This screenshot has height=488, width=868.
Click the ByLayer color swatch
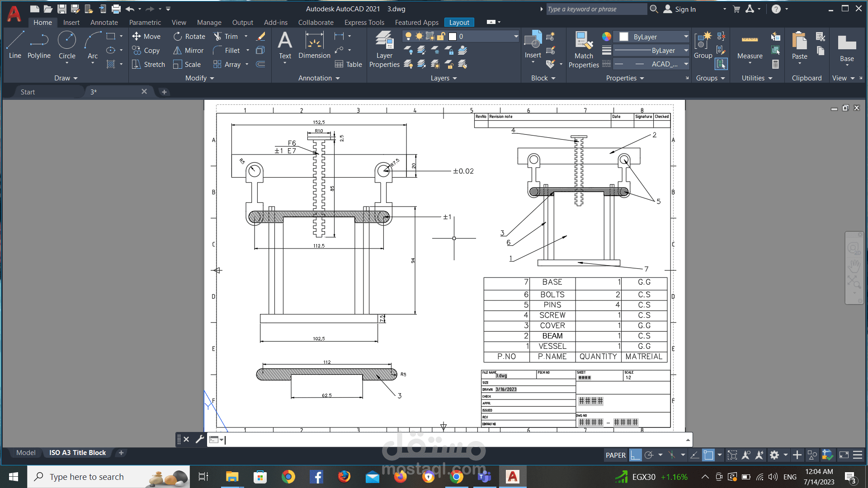(x=624, y=37)
